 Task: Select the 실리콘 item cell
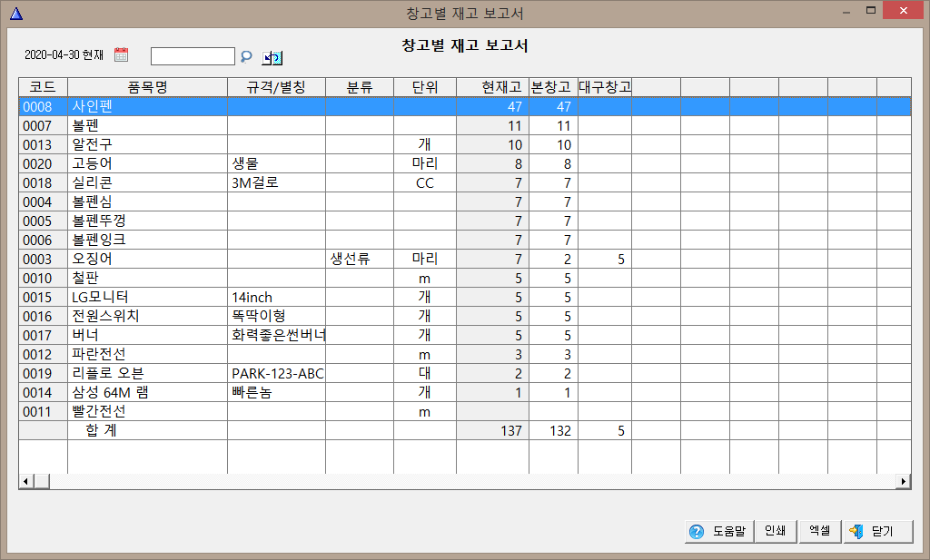[x=148, y=182]
